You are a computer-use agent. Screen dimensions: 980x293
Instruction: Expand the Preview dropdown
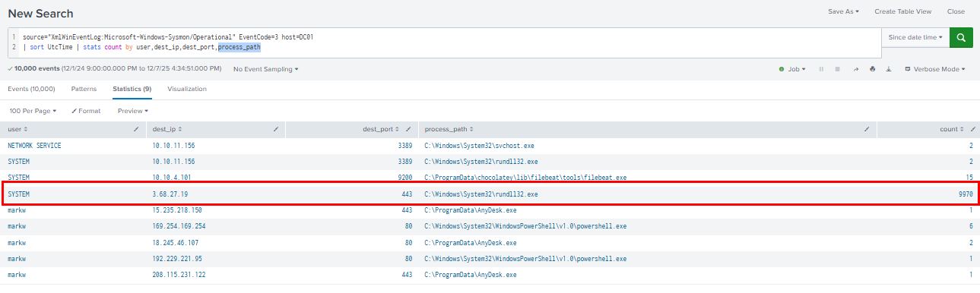[x=133, y=111]
